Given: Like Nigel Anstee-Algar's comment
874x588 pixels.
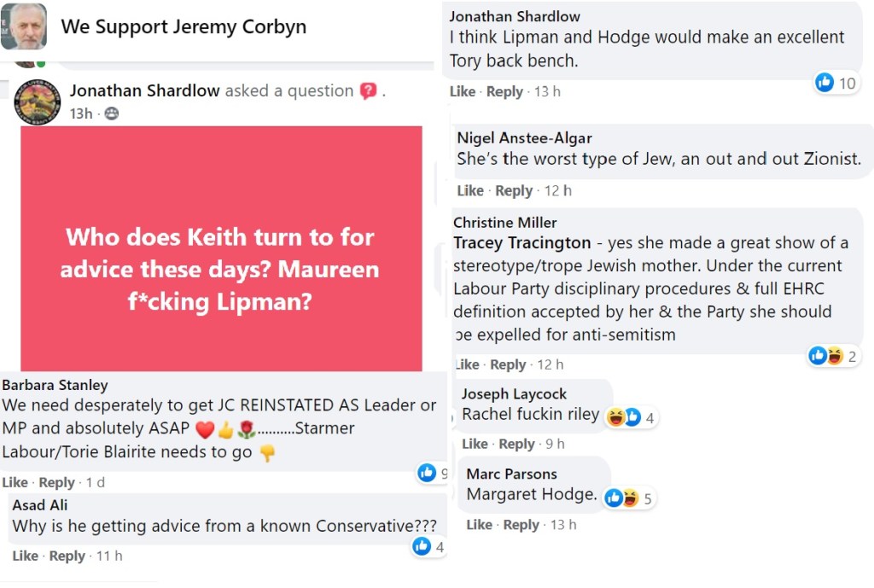Looking at the screenshot, I should pos(469,190).
